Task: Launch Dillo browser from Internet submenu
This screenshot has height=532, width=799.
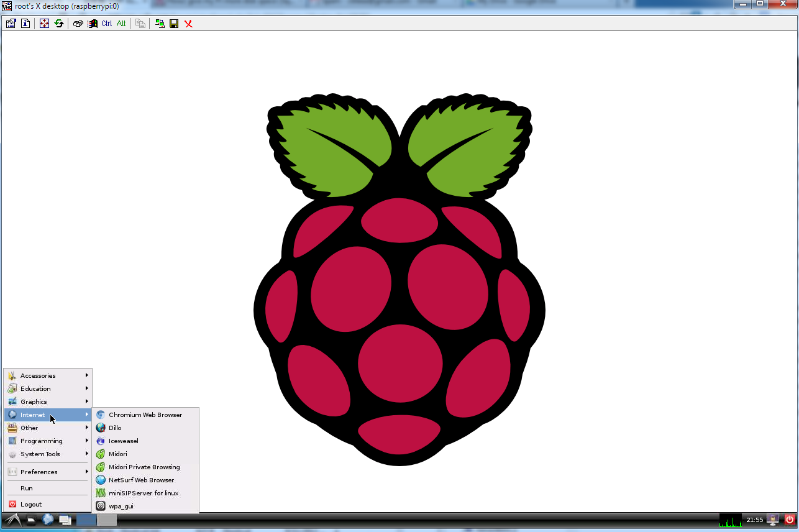Action: point(145,428)
